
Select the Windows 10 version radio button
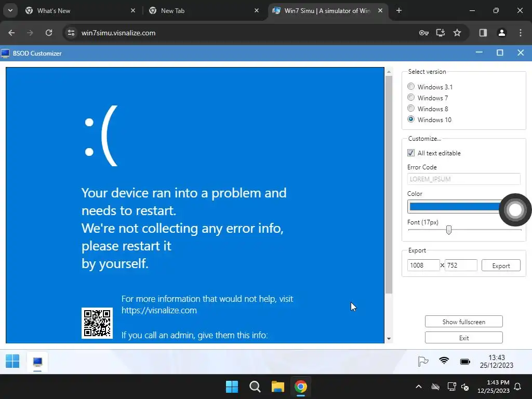click(x=411, y=119)
